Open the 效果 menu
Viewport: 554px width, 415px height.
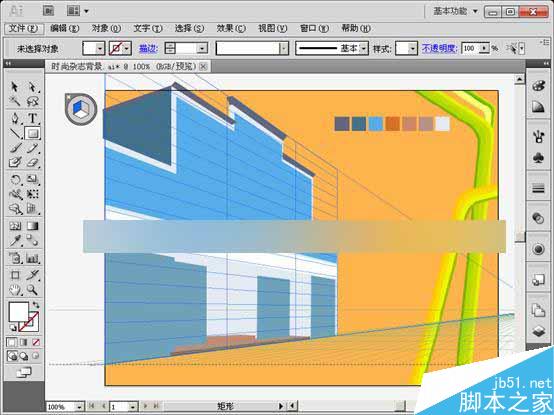click(x=231, y=28)
